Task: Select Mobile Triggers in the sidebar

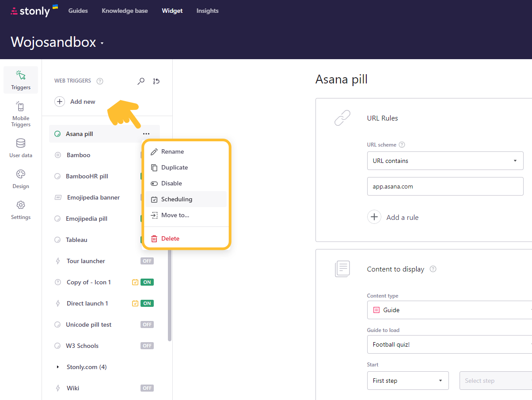Action: coord(20,114)
